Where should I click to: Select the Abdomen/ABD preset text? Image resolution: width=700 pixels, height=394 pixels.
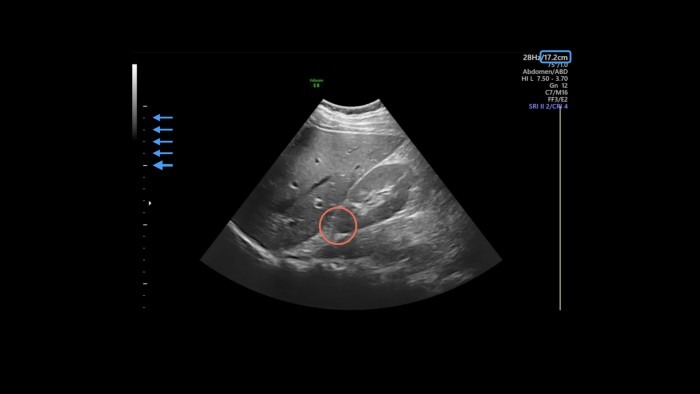pyautogui.click(x=545, y=71)
